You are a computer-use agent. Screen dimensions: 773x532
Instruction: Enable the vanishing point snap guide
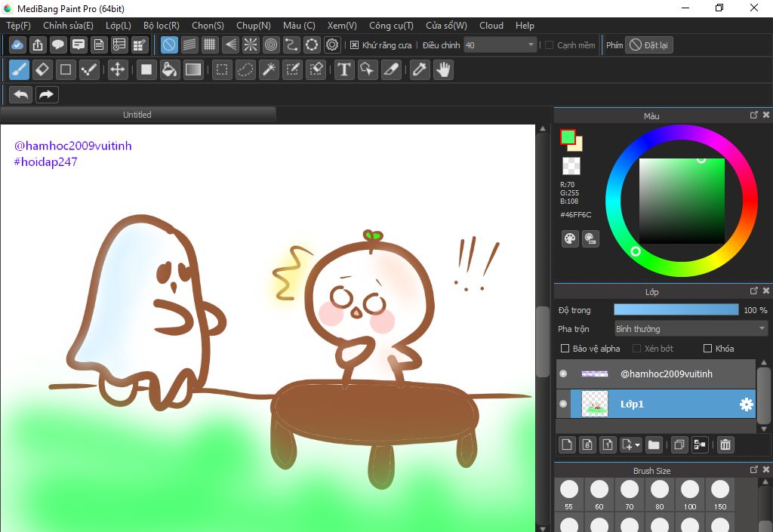(230, 45)
